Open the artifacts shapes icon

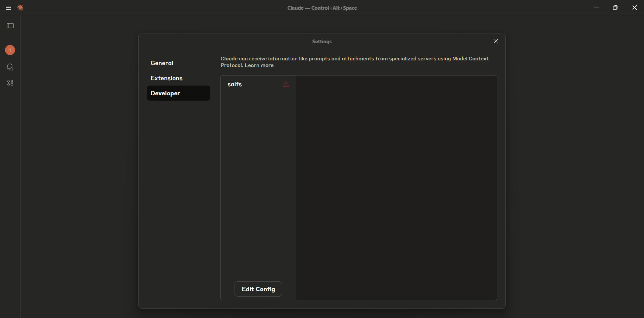10,83
